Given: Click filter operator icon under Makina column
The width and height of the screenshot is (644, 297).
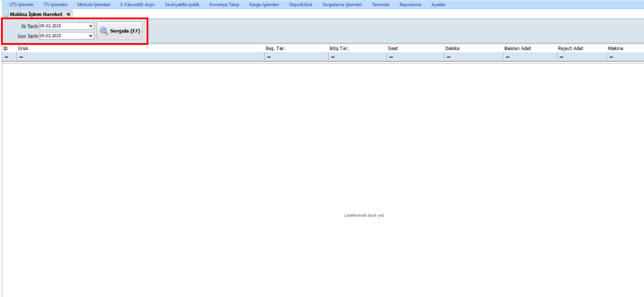Looking at the screenshot, I should (x=612, y=57).
